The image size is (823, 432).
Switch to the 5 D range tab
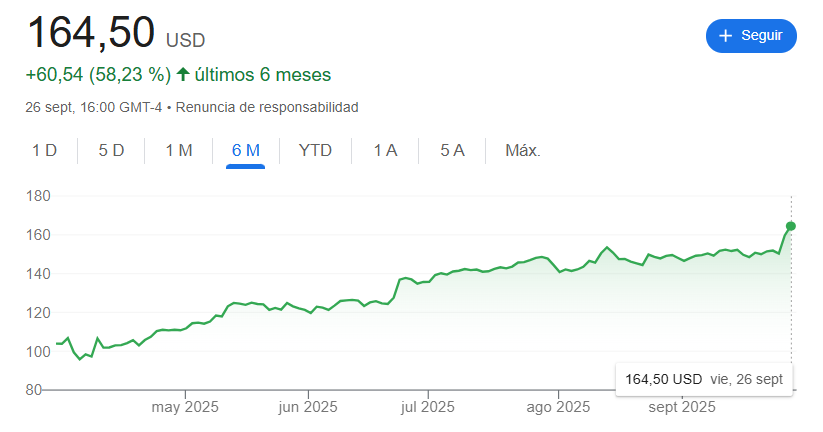click(111, 151)
